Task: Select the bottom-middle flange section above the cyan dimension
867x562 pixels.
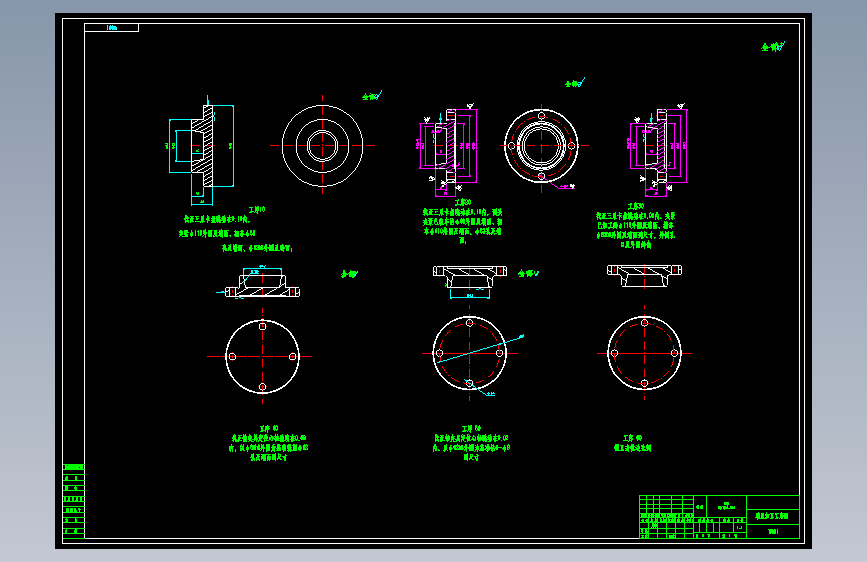Action: point(469,277)
